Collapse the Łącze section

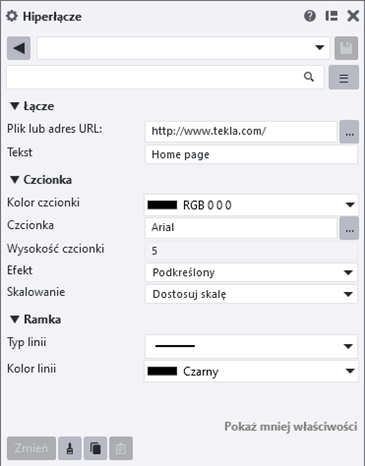click(x=15, y=106)
